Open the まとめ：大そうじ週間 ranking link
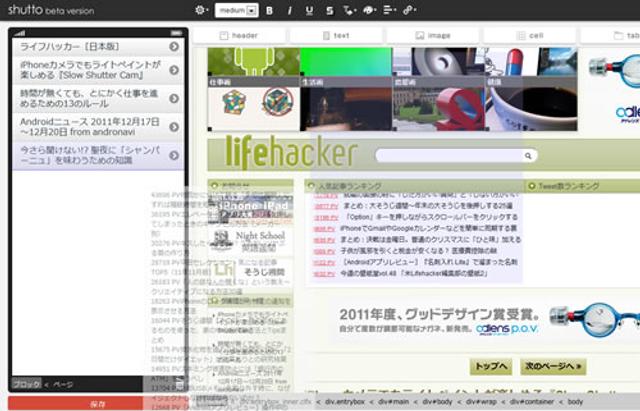This screenshot has width=640, height=411. (428, 206)
